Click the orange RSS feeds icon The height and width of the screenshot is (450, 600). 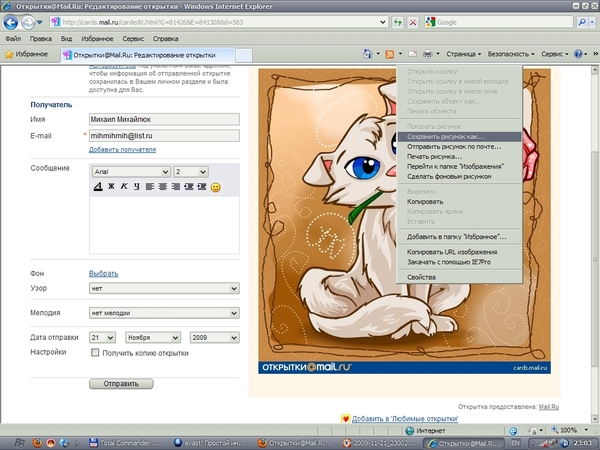tap(390, 54)
